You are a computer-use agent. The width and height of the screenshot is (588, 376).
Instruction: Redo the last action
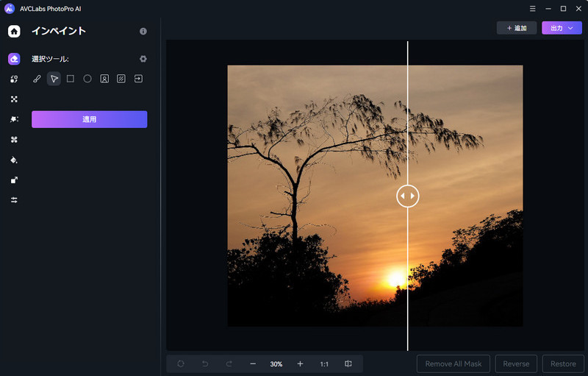(x=229, y=363)
